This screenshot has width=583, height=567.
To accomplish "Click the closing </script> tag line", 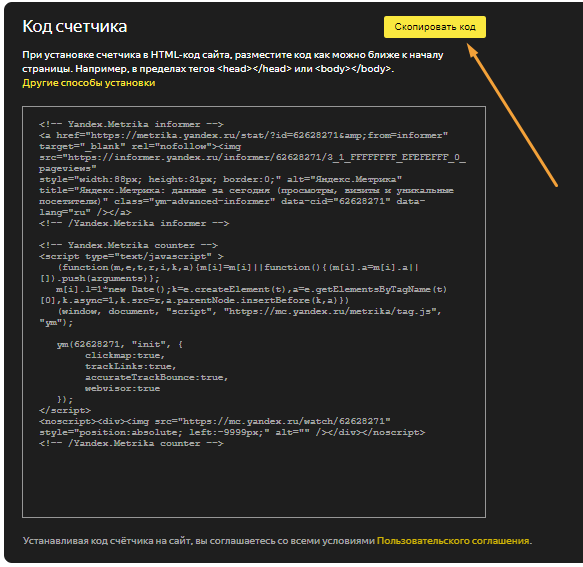I will coord(65,410).
